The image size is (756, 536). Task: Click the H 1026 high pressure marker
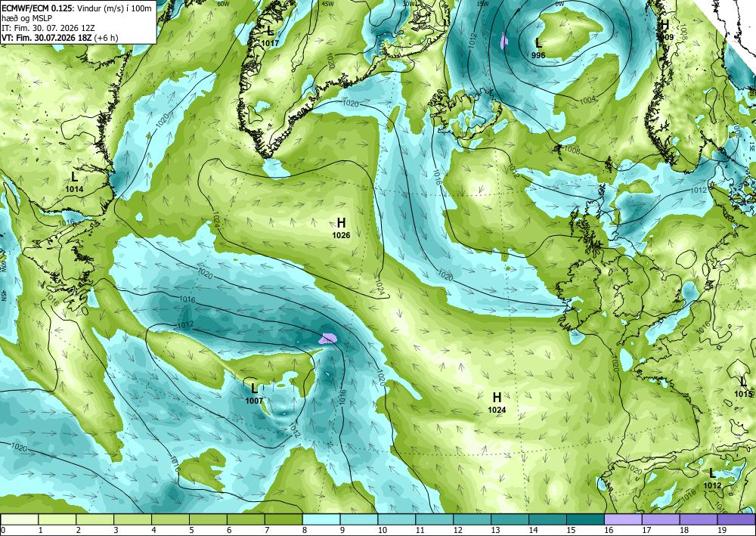(x=341, y=228)
